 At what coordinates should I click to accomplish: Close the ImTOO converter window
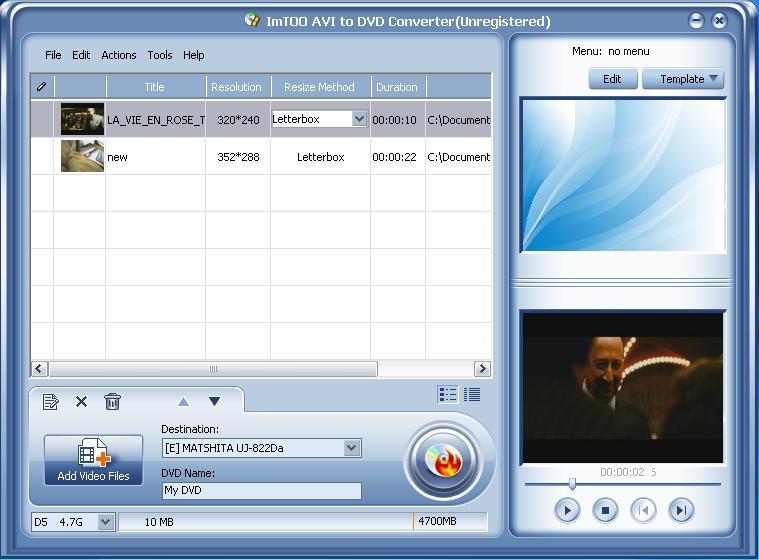[719, 20]
